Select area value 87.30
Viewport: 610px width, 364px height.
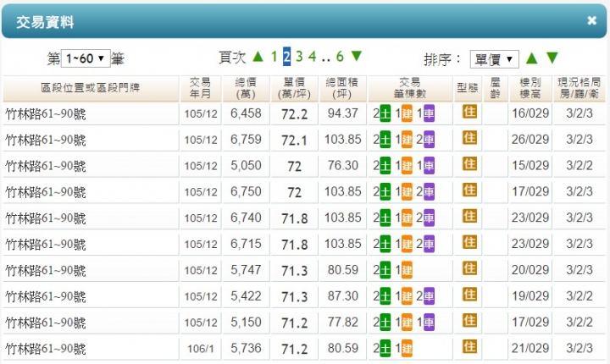pos(343,296)
